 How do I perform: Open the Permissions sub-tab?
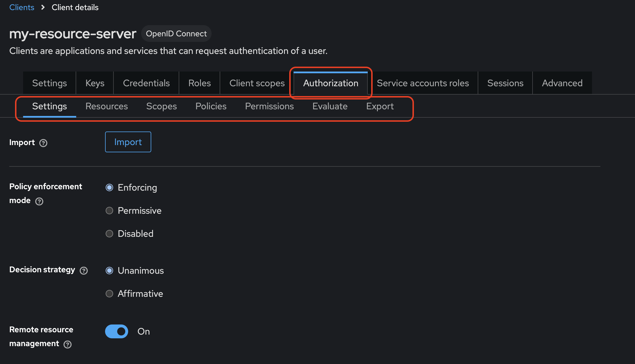270,106
